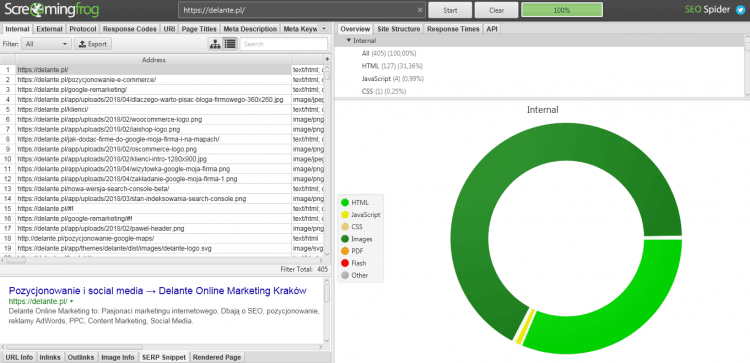
Task: Open the tab overflow dropdown arrow
Action: coord(324,29)
